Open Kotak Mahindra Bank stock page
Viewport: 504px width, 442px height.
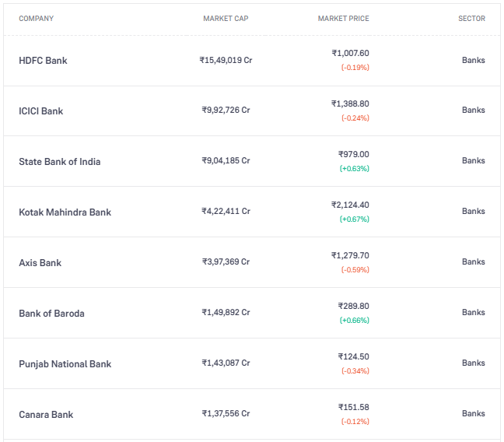coord(65,212)
